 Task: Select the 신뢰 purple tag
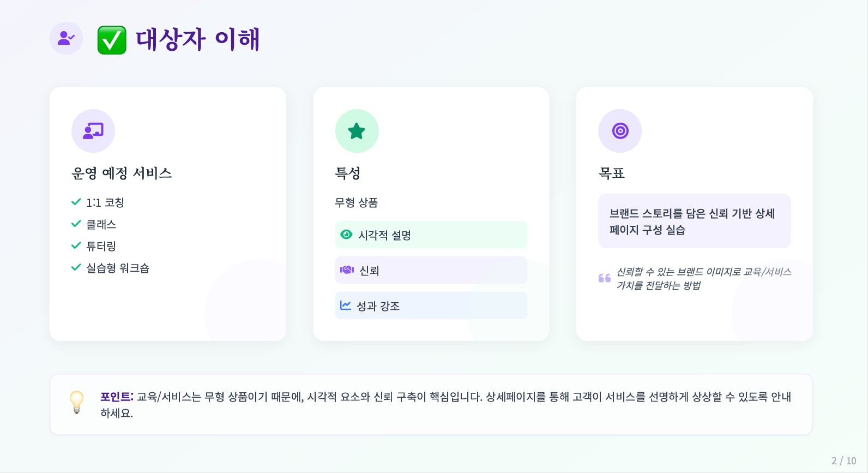pyautogui.click(x=431, y=270)
